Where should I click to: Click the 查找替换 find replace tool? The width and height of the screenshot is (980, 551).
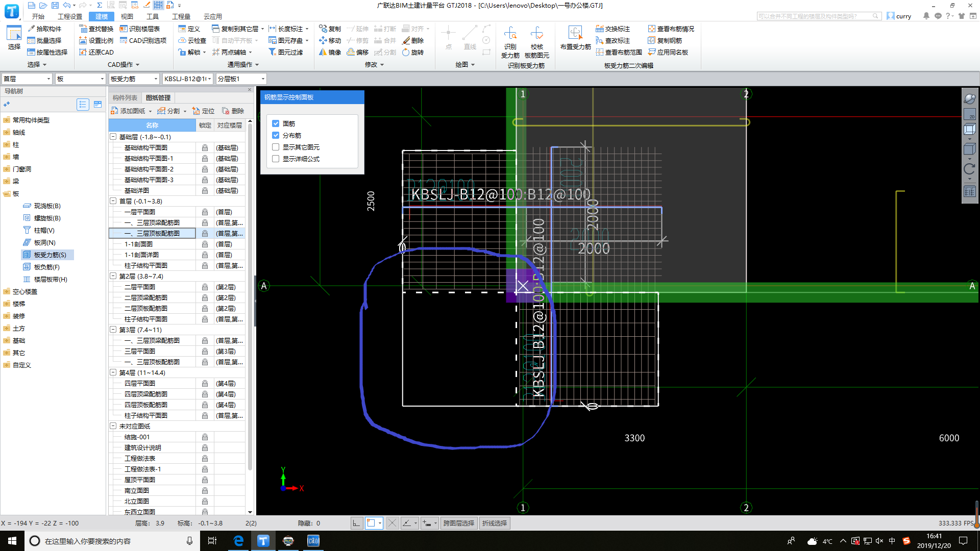pos(96,29)
